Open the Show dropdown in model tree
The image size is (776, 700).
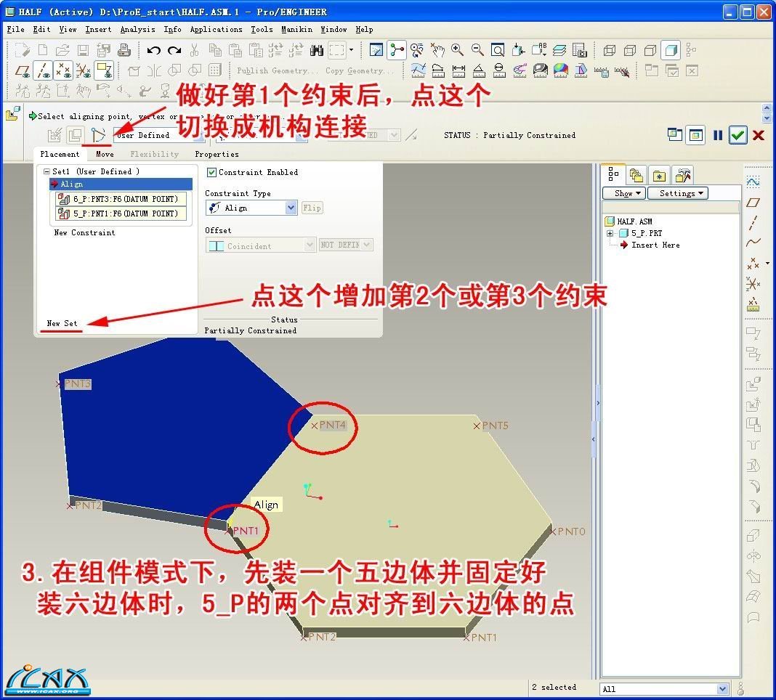pyautogui.click(x=624, y=193)
